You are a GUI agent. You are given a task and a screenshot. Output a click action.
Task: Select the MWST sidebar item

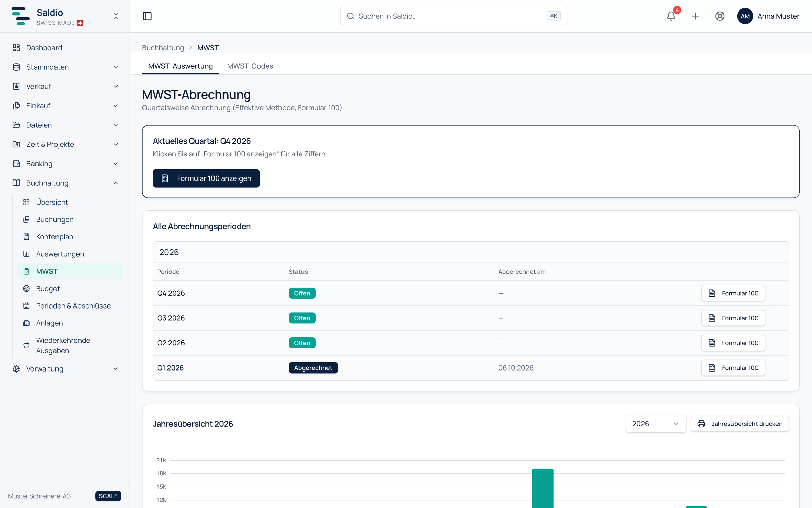pos(70,271)
